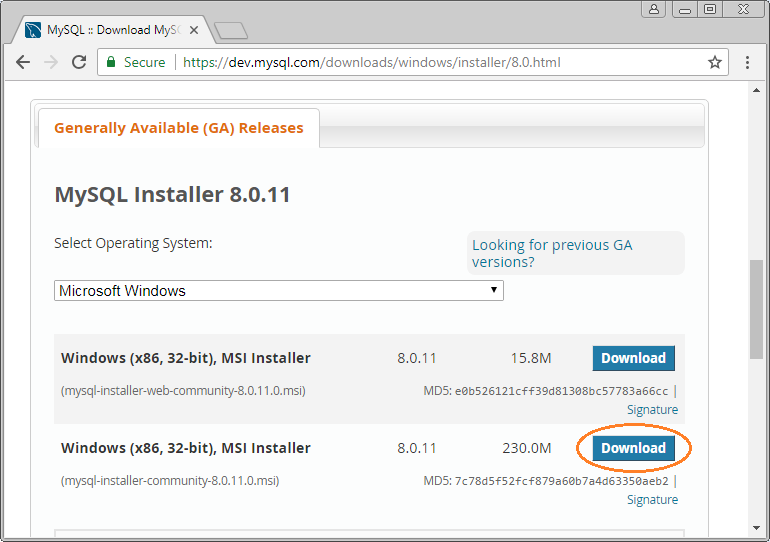Click the Secure label in address bar
This screenshot has height=542, width=770.
(x=144, y=62)
